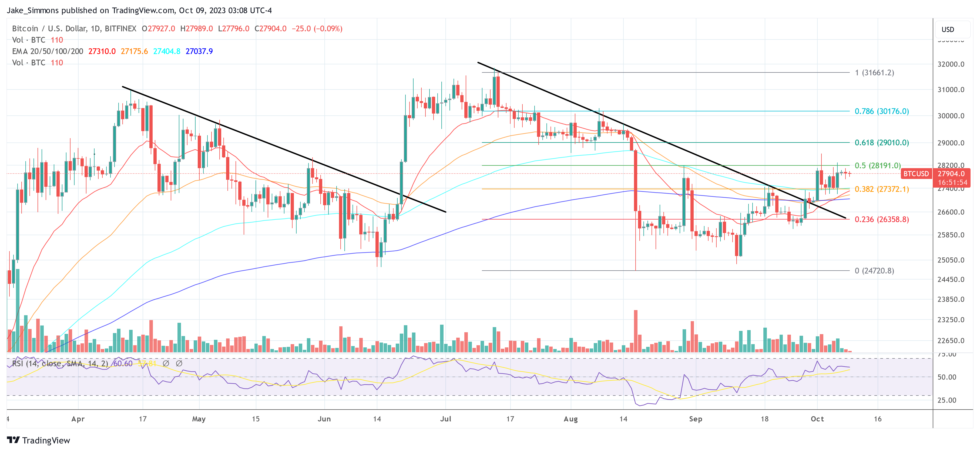Select the black trendline descending from July peak

(x=662, y=140)
